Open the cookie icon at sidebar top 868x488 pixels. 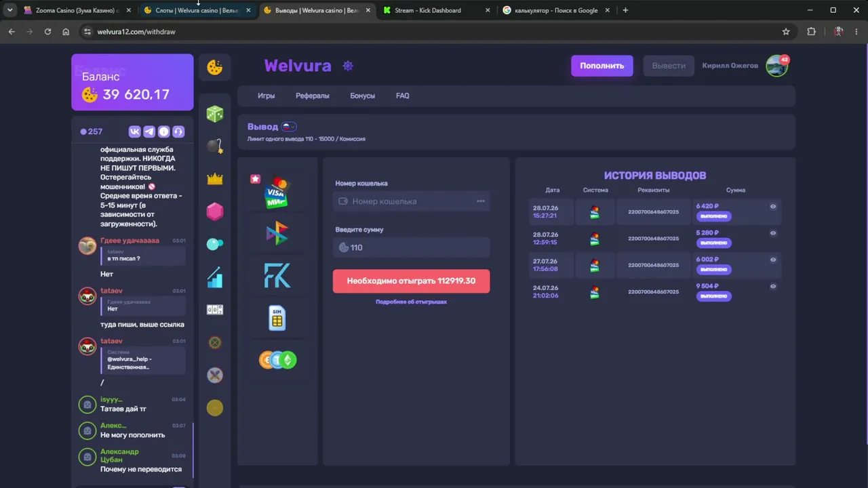[215, 67]
